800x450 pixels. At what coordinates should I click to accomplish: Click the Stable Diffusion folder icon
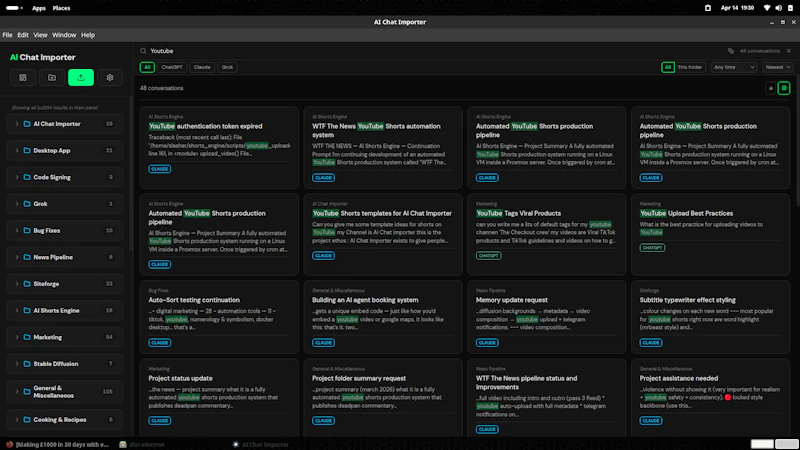(27, 364)
